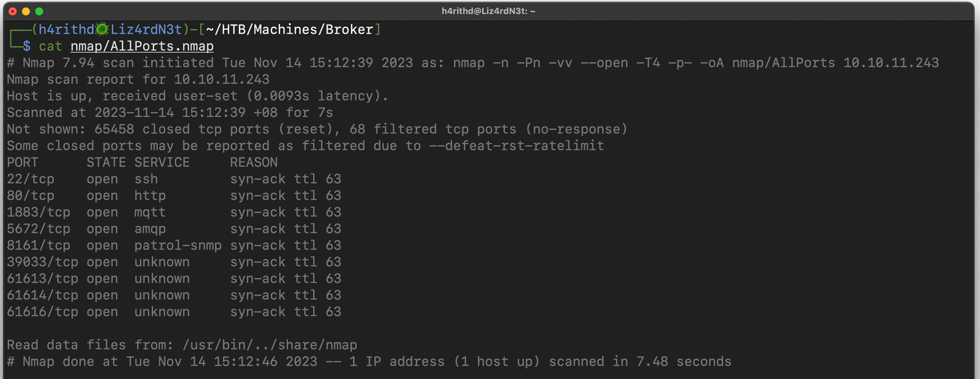Viewport: 980px width, 379px height.
Task: Click the red close window button
Action: pos(12,12)
